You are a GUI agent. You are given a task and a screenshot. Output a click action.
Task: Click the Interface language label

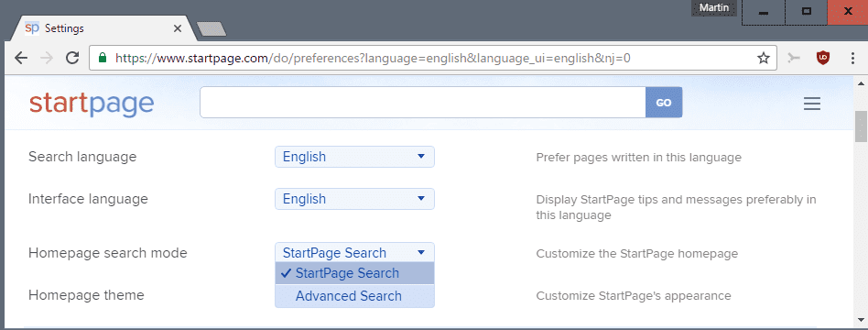point(88,199)
